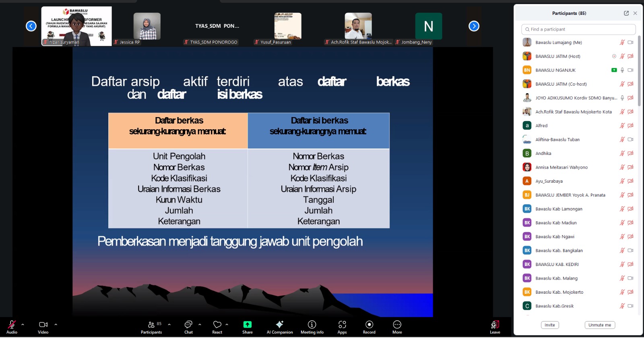Select BAWASLU NGANJUK in participant list
This screenshot has width=644, height=338.
[555, 70]
